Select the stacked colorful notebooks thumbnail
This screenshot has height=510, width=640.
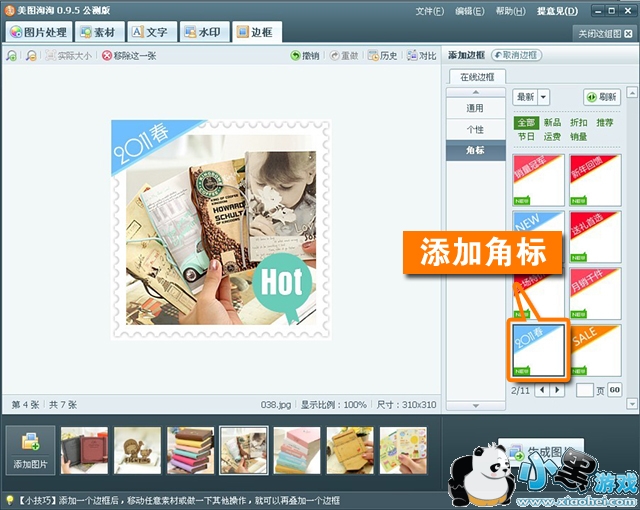tap(191, 450)
